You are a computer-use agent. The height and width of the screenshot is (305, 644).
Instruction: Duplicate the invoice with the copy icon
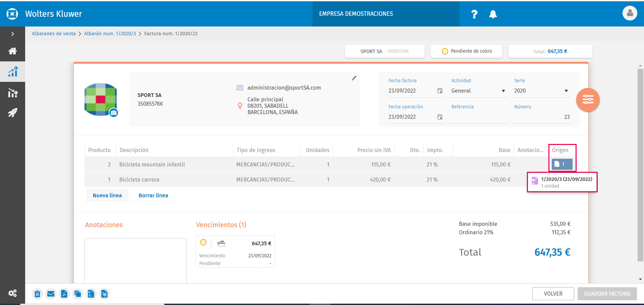pyautogui.click(x=77, y=294)
